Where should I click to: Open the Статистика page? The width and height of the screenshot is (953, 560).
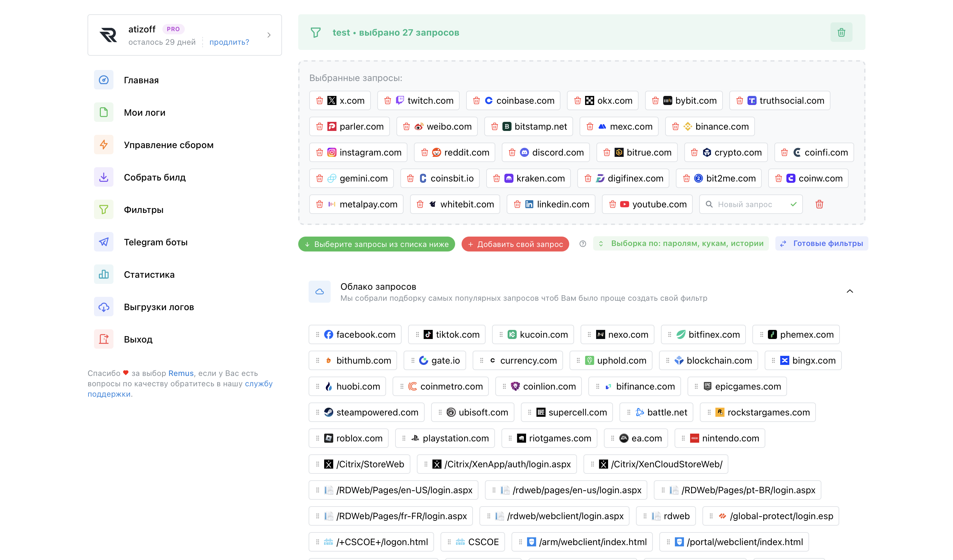coord(149,274)
